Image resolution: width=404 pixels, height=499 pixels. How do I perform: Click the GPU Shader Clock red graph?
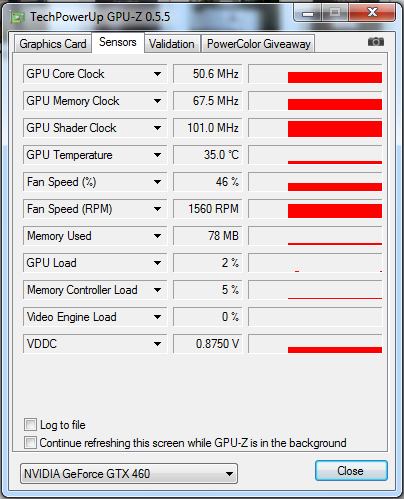[315, 128]
